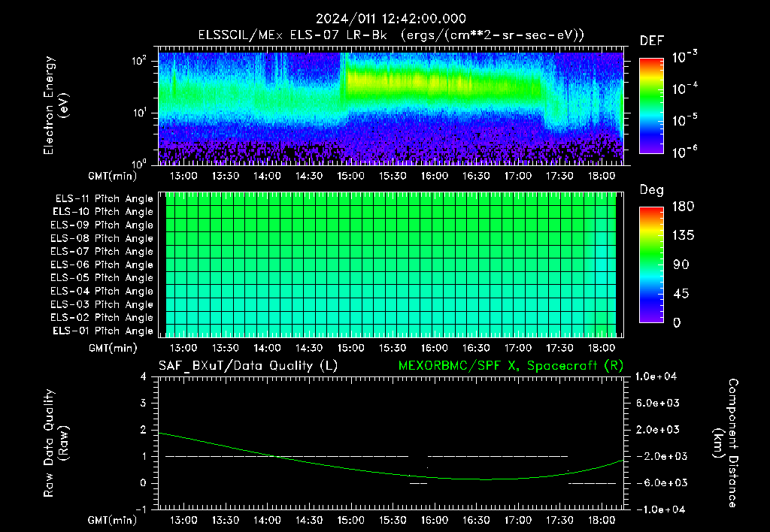Click GMT(min) label of the pitch angle panel

click(x=113, y=349)
